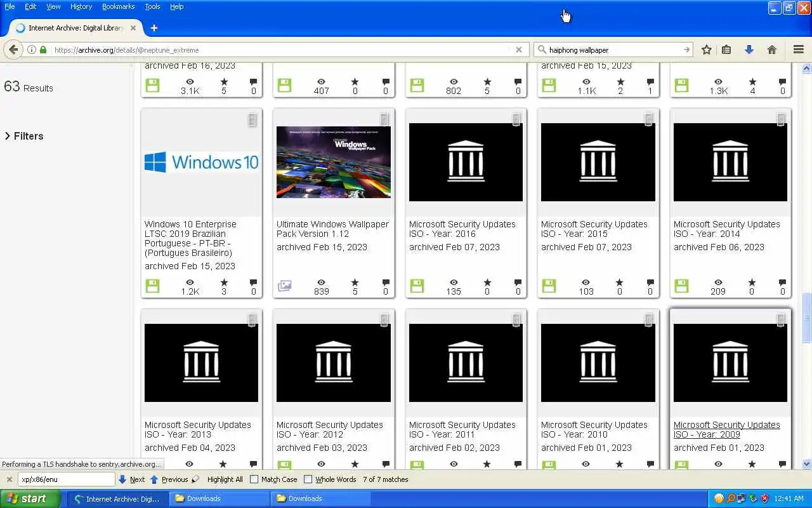Open Windows 10 Enterprise LTSC 2019 thumbnail
The width and height of the screenshot is (812, 508).
tap(201, 162)
